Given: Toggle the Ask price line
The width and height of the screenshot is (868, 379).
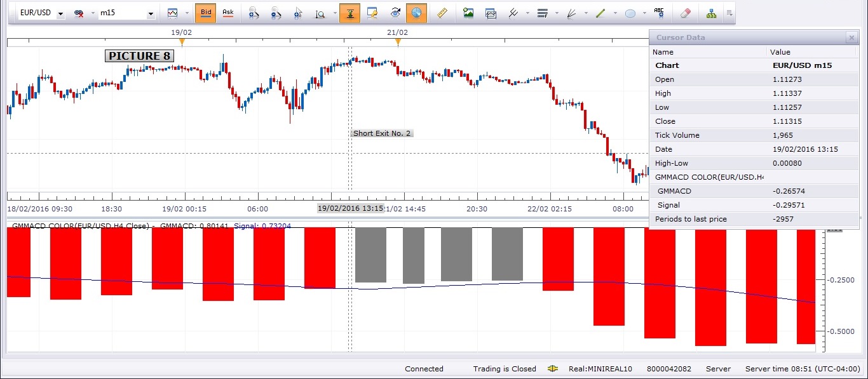Looking at the screenshot, I should (228, 13).
